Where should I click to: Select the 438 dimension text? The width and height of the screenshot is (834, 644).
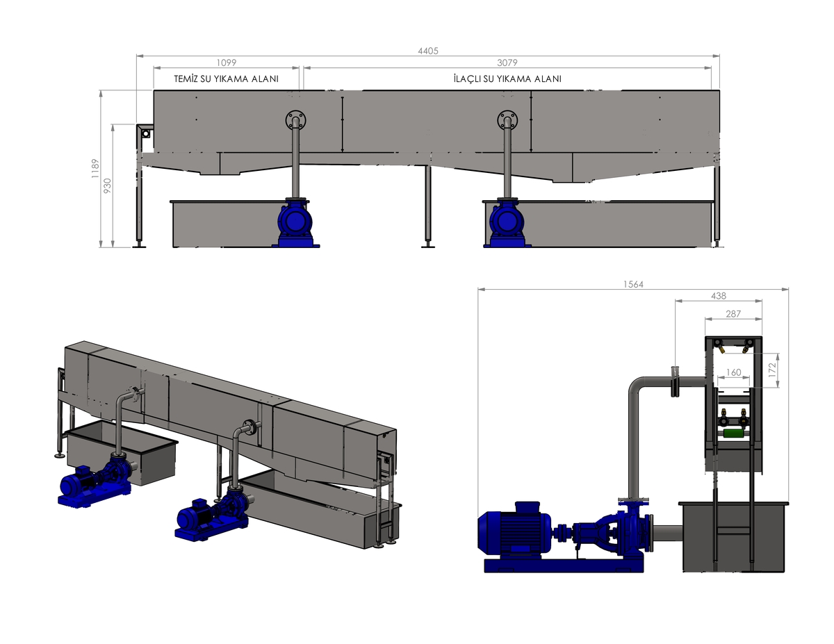(x=719, y=296)
